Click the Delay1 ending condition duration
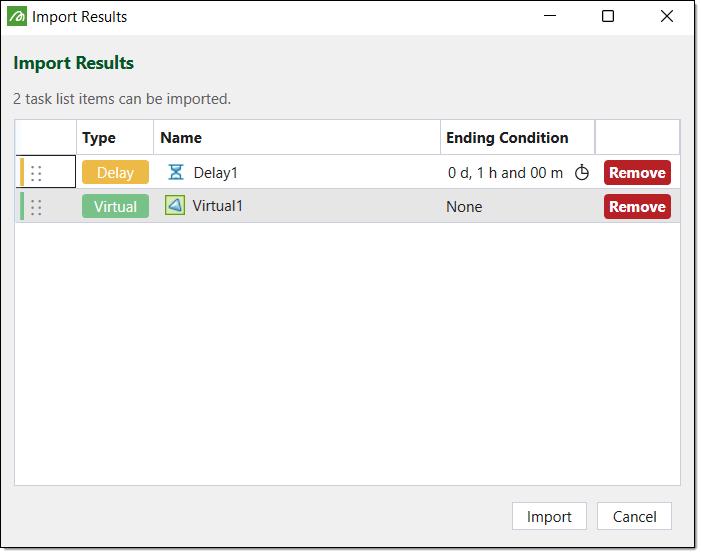 click(x=505, y=173)
